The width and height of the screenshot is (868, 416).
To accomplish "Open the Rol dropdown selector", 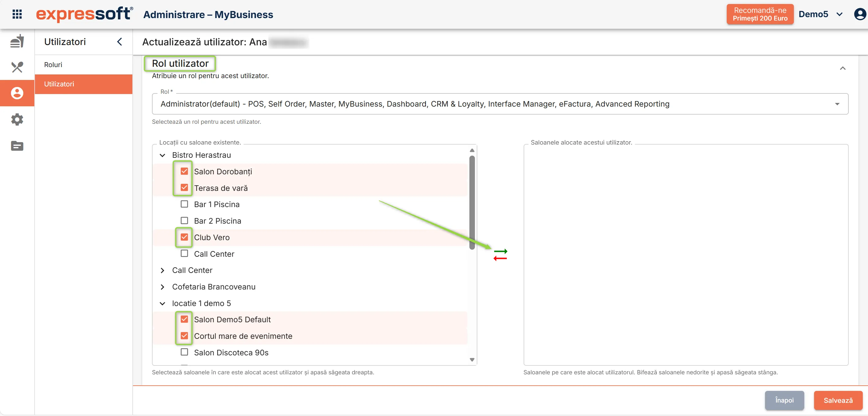I will [500, 104].
